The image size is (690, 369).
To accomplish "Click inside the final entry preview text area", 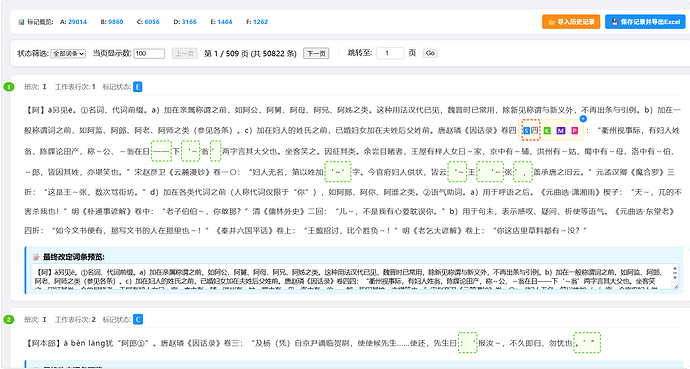I will (x=355, y=277).
